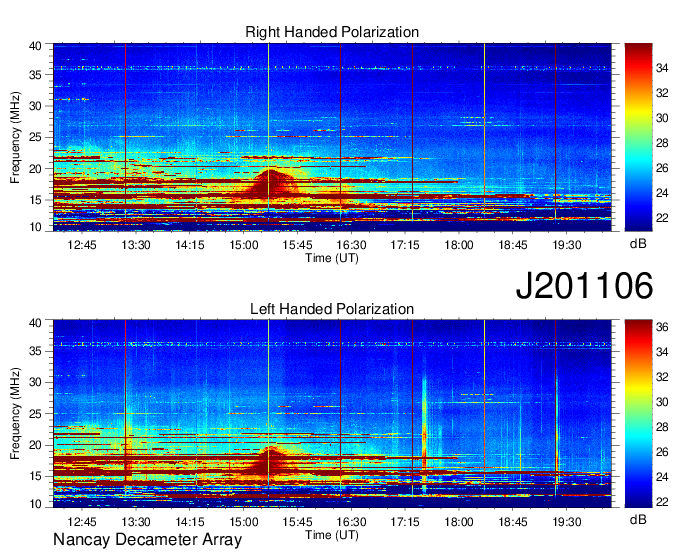Click the "15:45" time tick under Left Handed plot
The width and height of the screenshot is (680, 552).
(x=298, y=522)
